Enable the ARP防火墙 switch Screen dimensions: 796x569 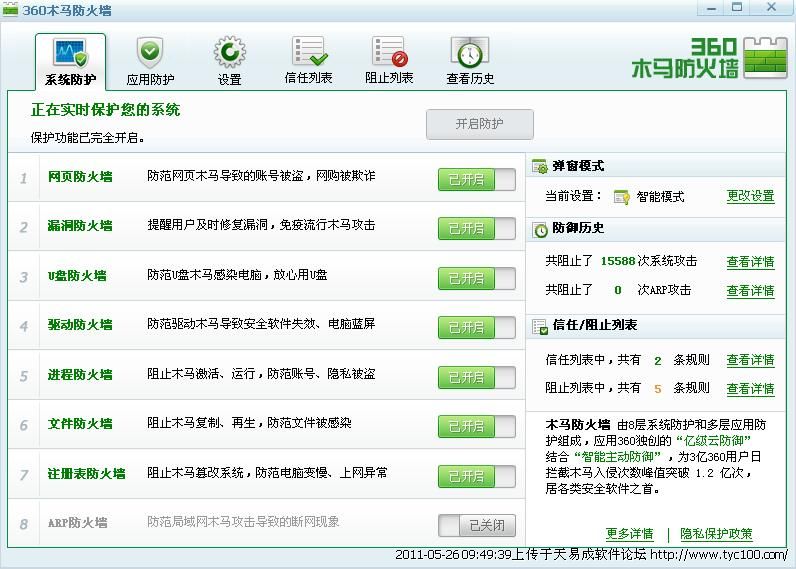(477, 525)
